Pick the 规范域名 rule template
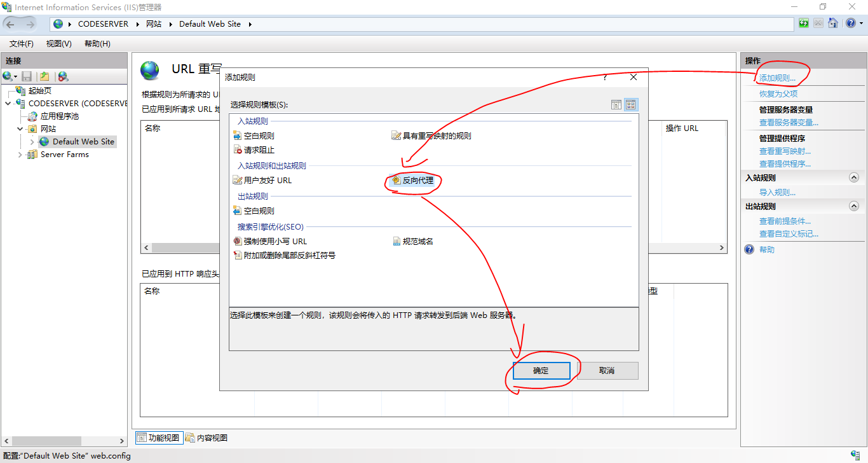 click(417, 242)
